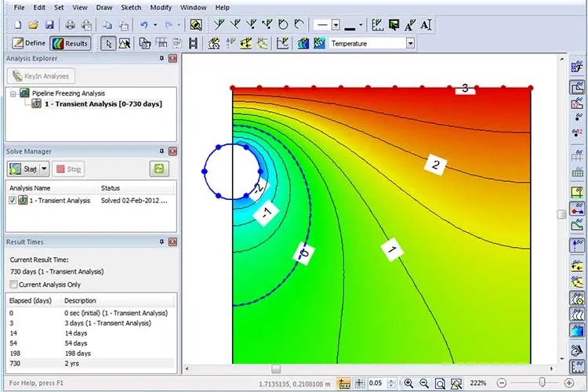Toggle pin on Solve Manager panel
This screenshot has width=588, height=392.
pos(162,151)
